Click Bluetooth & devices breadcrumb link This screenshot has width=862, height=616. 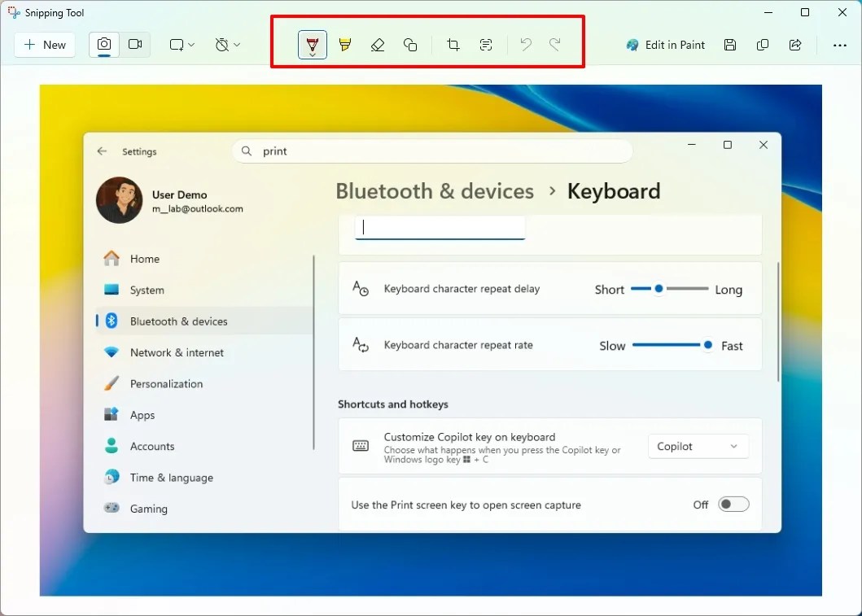(435, 192)
